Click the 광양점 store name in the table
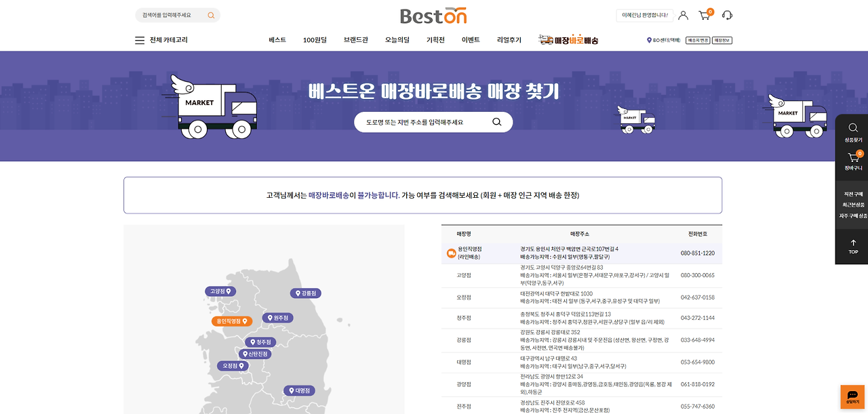The width and height of the screenshot is (868, 414). tap(464, 384)
